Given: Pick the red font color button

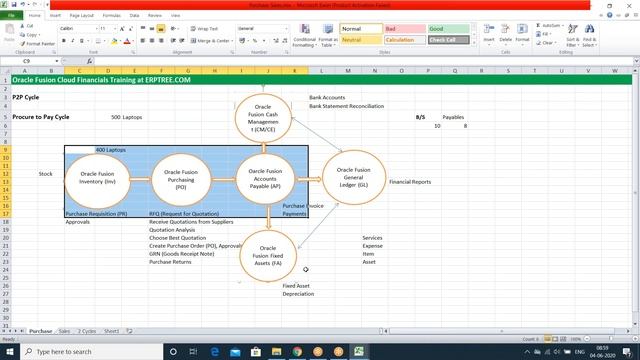Looking at the screenshot, I should pyautogui.click(x=127, y=41).
